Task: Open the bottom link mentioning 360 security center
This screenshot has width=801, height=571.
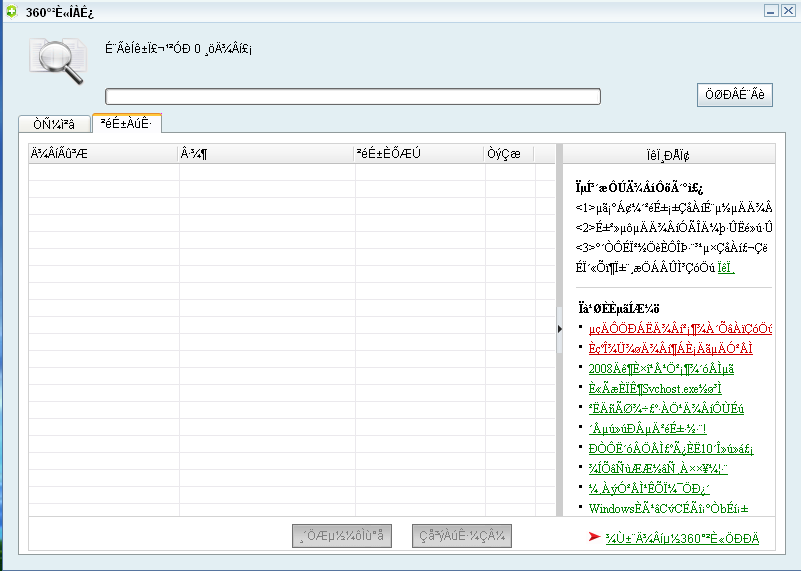Action: click(x=682, y=538)
